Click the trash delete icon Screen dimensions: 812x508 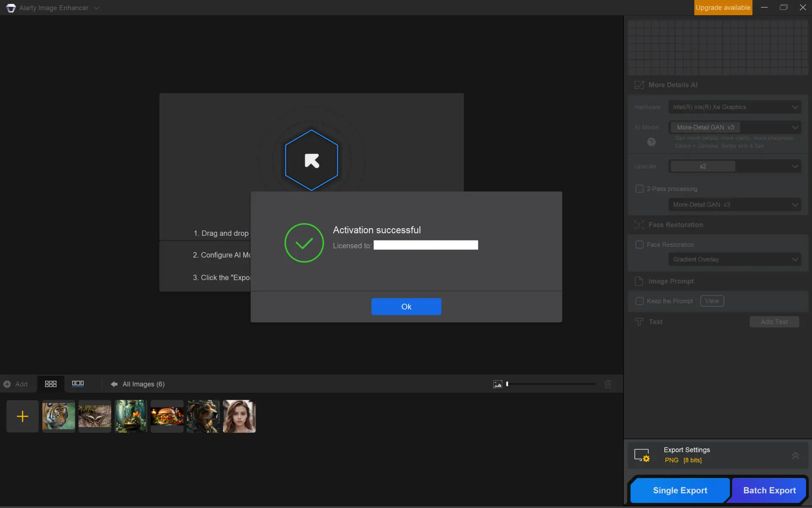click(608, 384)
